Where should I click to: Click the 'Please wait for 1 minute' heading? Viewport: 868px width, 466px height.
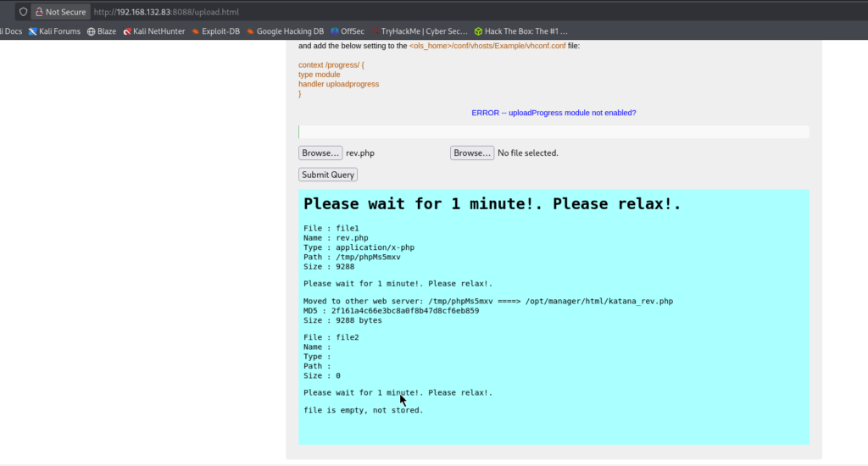tap(492, 204)
